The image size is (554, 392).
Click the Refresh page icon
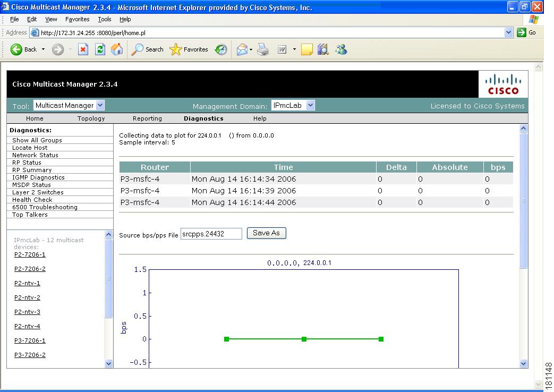pyautogui.click(x=100, y=49)
